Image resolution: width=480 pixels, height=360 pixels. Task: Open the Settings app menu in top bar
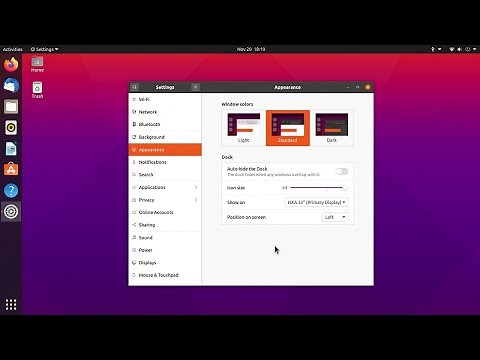click(x=44, y=49)
